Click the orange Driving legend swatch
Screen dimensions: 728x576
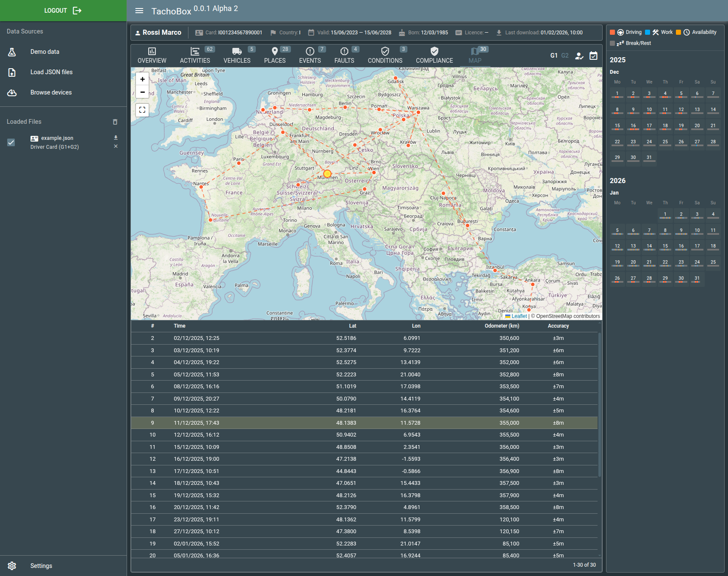point(612,32)
